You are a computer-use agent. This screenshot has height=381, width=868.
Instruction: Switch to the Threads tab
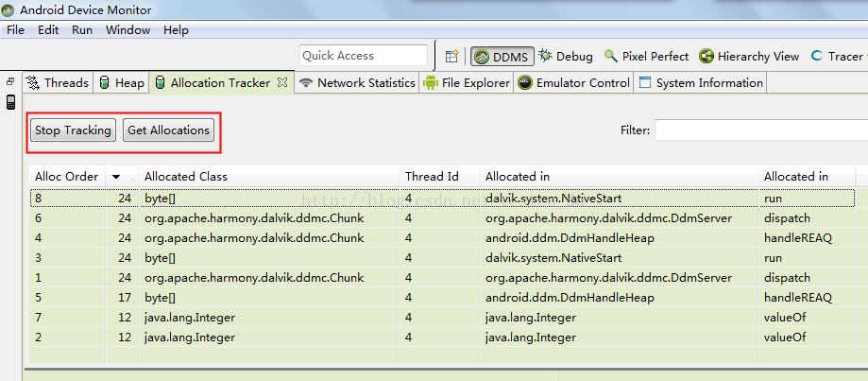pyautogui.click(x=59, y=82)
